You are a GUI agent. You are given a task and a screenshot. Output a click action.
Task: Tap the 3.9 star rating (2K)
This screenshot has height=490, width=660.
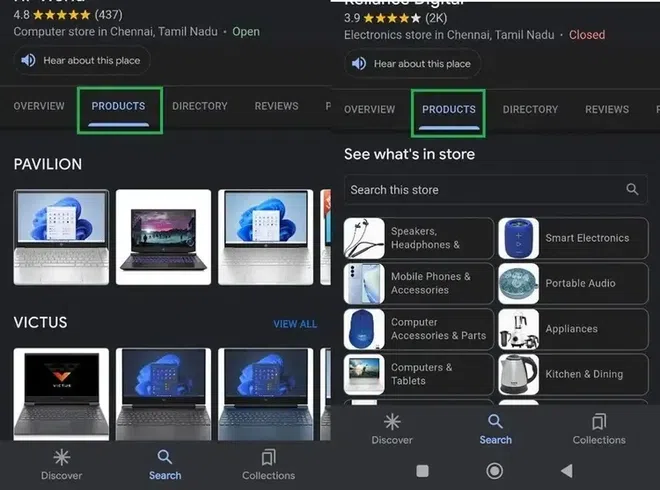(x=395, y=18)
